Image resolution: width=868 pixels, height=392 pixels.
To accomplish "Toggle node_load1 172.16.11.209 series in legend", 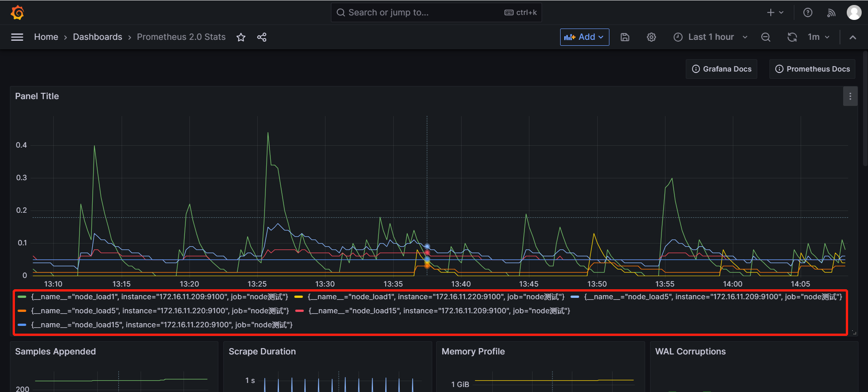I will coord(159,297).
